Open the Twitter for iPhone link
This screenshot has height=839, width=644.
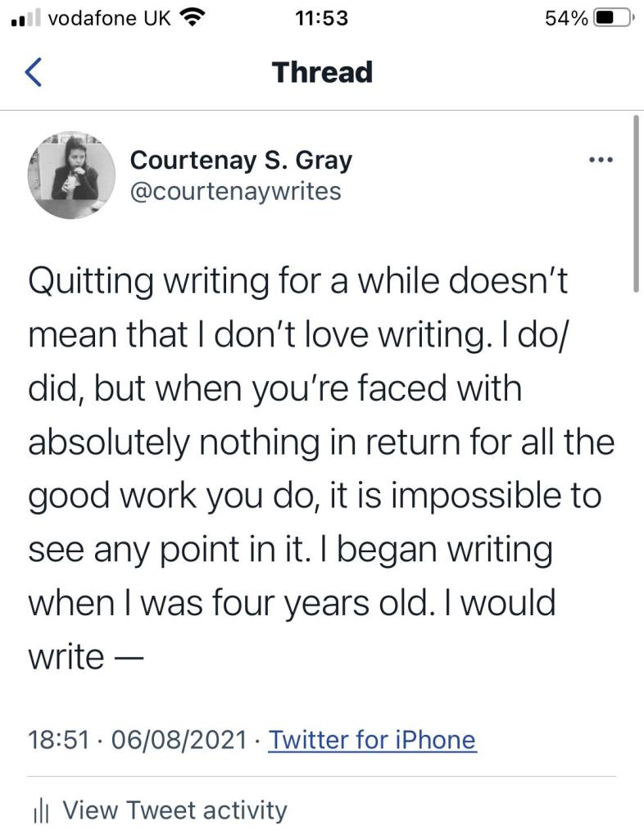coord(372,740)
